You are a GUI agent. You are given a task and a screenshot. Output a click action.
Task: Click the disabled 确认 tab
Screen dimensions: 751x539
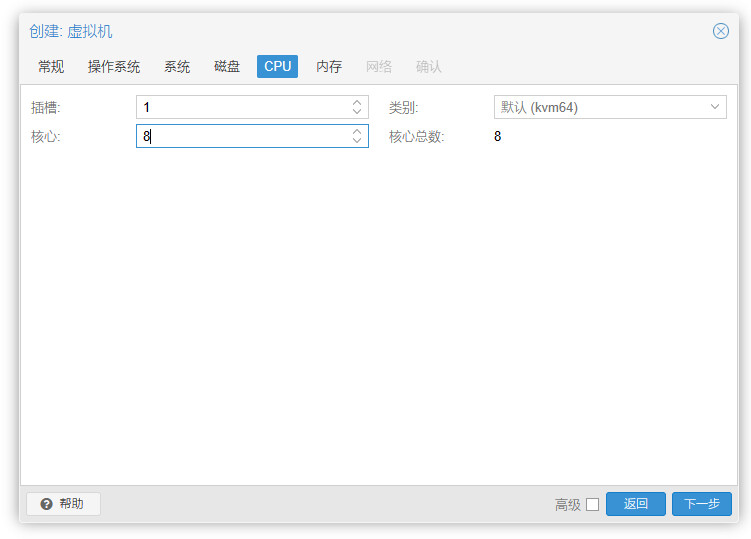click(428, 66)
